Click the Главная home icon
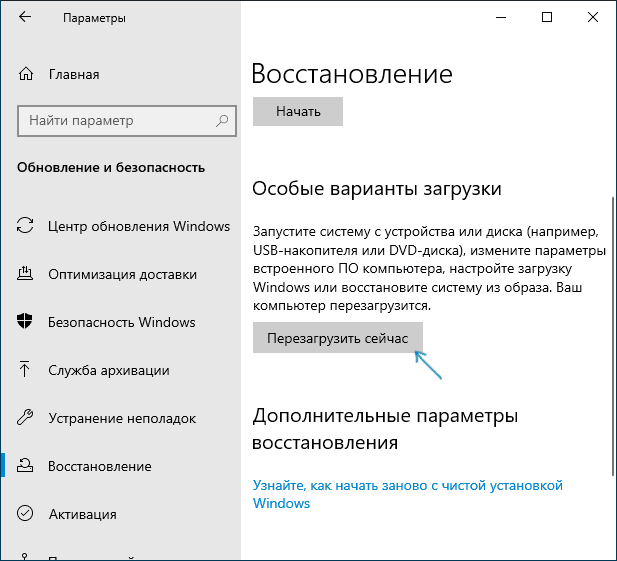 (26, 74)
